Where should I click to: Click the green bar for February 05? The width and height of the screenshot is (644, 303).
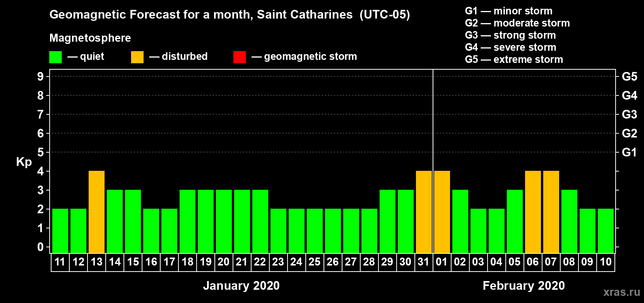tap(515, 222)
